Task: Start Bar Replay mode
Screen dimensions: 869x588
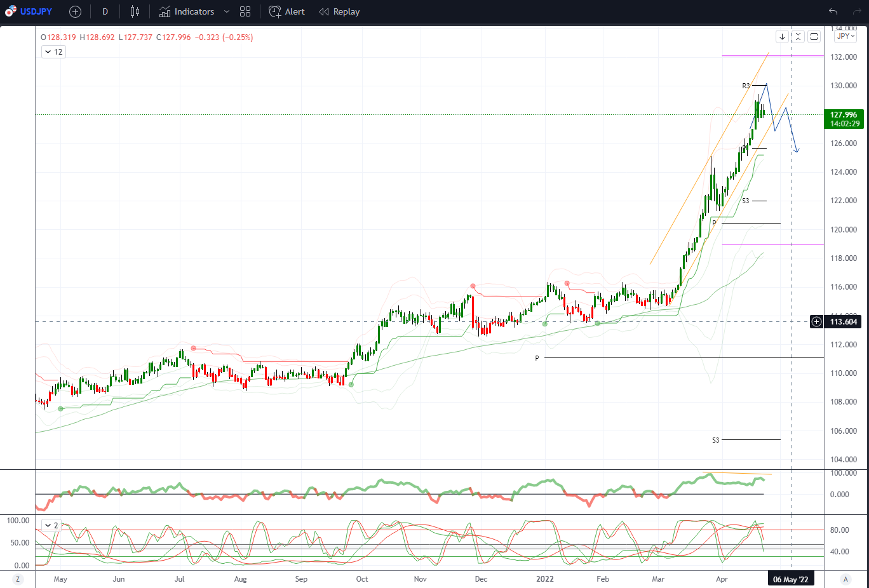Action: [x=339, y=11]
